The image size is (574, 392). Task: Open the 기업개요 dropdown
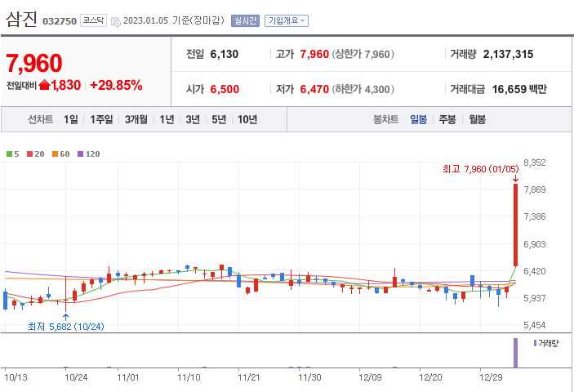[x=287, y=21]
